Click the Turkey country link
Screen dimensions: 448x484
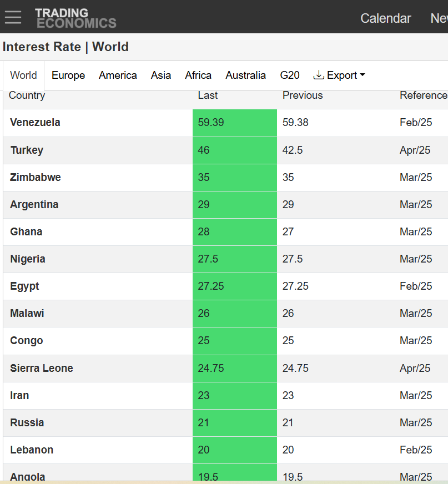click(x=27, y=150)
